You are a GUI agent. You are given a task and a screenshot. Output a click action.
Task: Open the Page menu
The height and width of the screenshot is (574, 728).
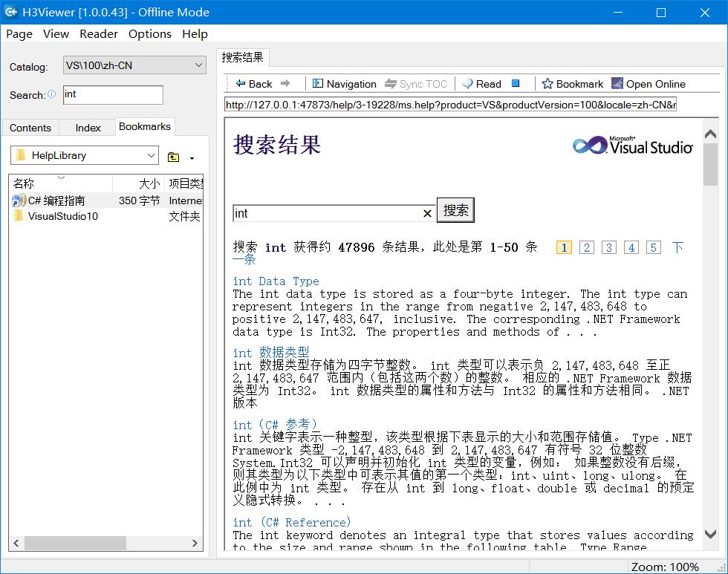[x=19, y=34]
